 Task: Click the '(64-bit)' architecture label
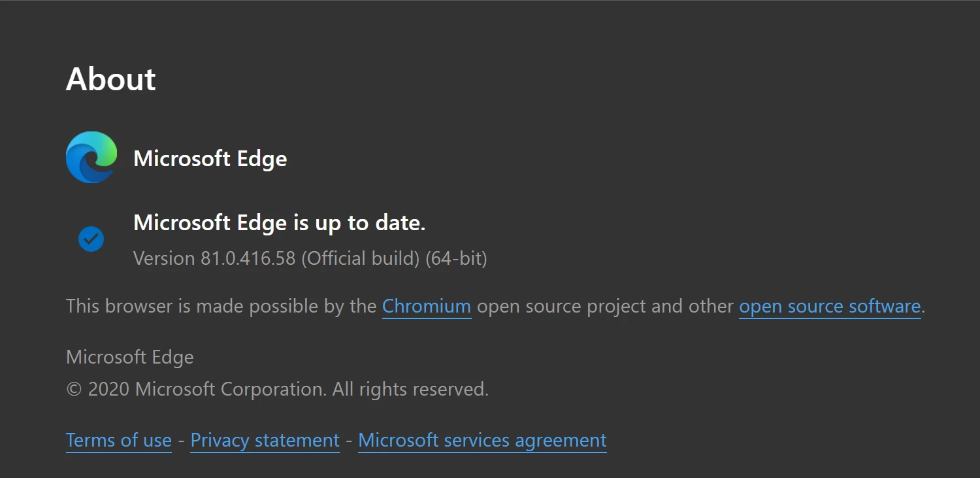pos(456,258)
